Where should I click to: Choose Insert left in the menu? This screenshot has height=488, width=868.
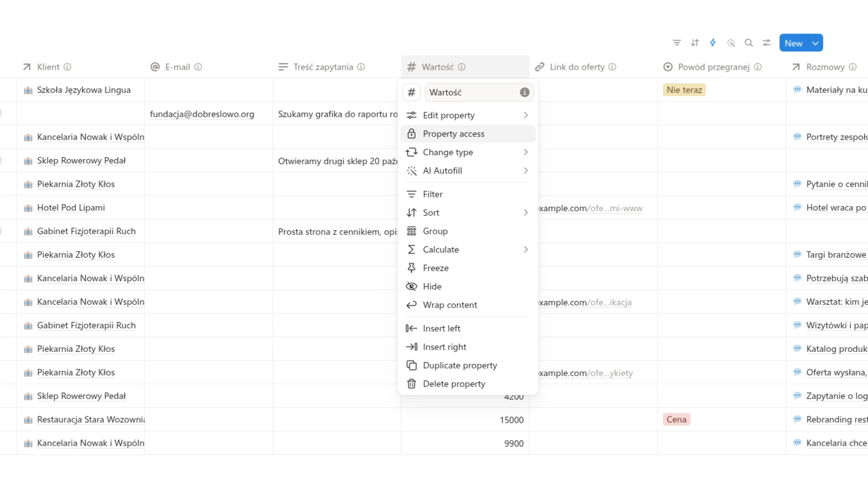tap(468, 328)
